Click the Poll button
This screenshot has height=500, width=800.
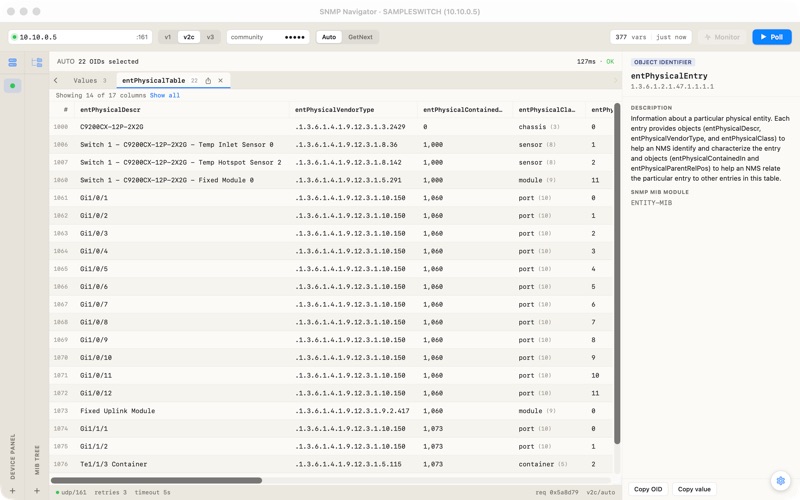[x=772, y=37]
